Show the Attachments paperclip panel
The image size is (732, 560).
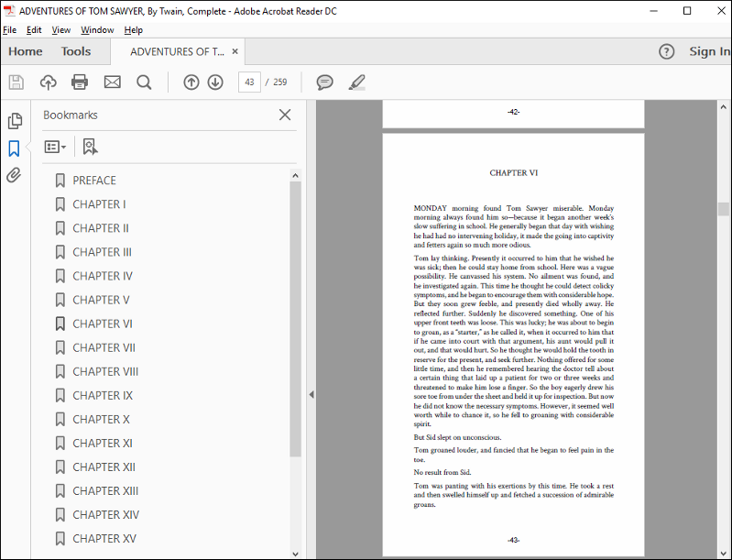click(x=14, y=175)
